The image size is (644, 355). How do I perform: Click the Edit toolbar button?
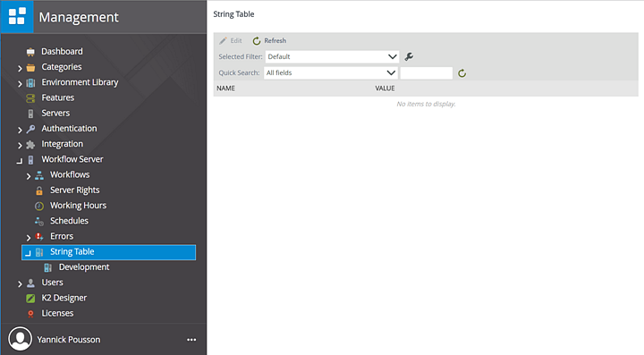coord(231,40)
